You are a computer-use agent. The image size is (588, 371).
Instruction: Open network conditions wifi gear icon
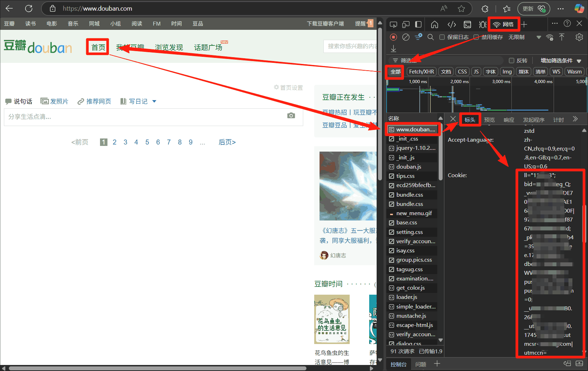[550, 37]
